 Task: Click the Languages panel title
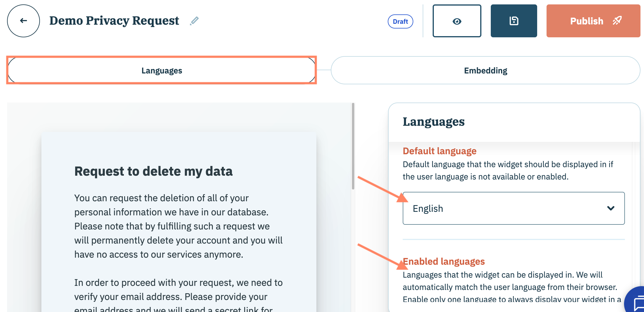[434, 122]
